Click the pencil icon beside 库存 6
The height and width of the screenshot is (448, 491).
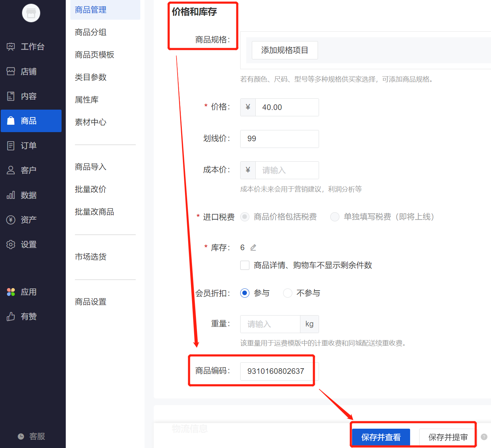click(x=253, y=248)
